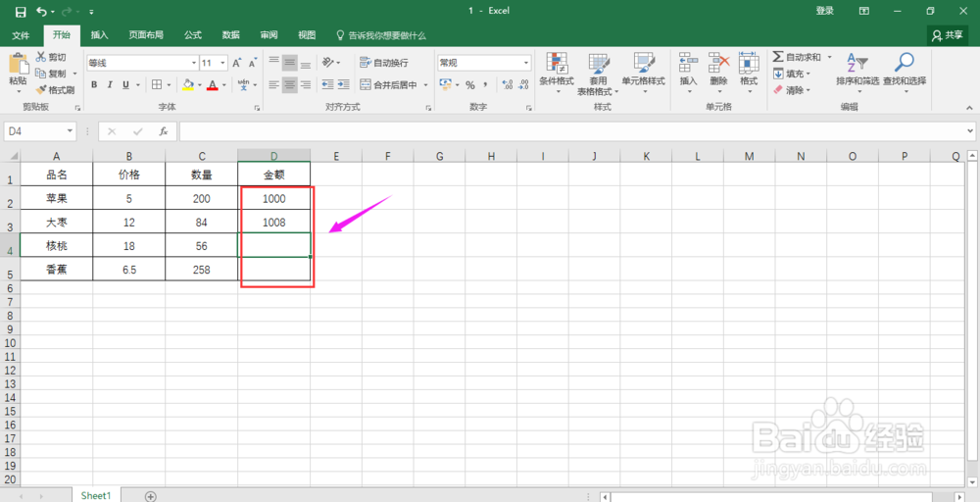Switch to the Page Layout (页面布局) tab
980x502 pixels.
(146, 35)
